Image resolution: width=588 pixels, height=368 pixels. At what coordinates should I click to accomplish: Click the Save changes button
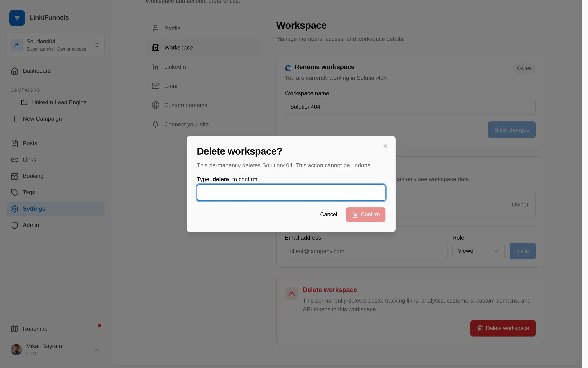(x=512, y=130)
